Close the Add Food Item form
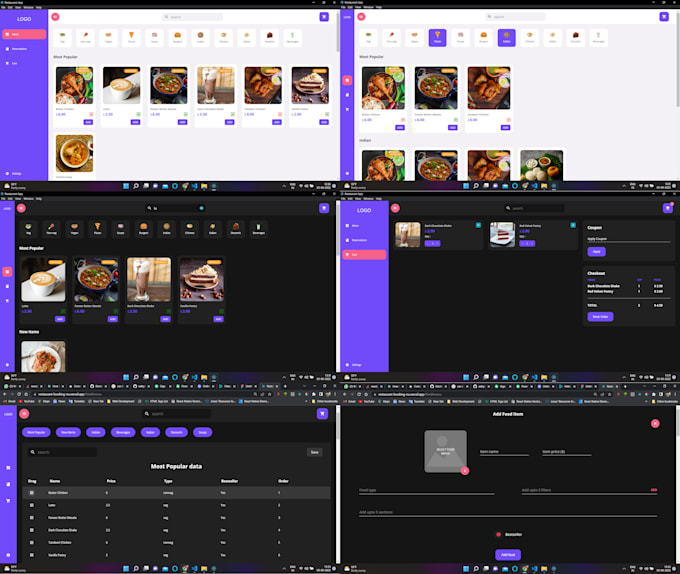The width and height of the screenshot is (680, 574). 655,424
